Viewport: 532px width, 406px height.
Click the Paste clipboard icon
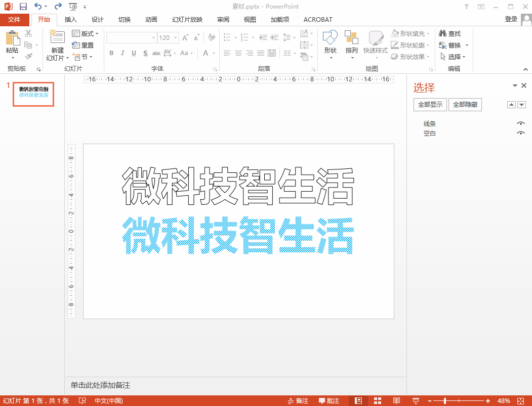click(x=12, y=37)
